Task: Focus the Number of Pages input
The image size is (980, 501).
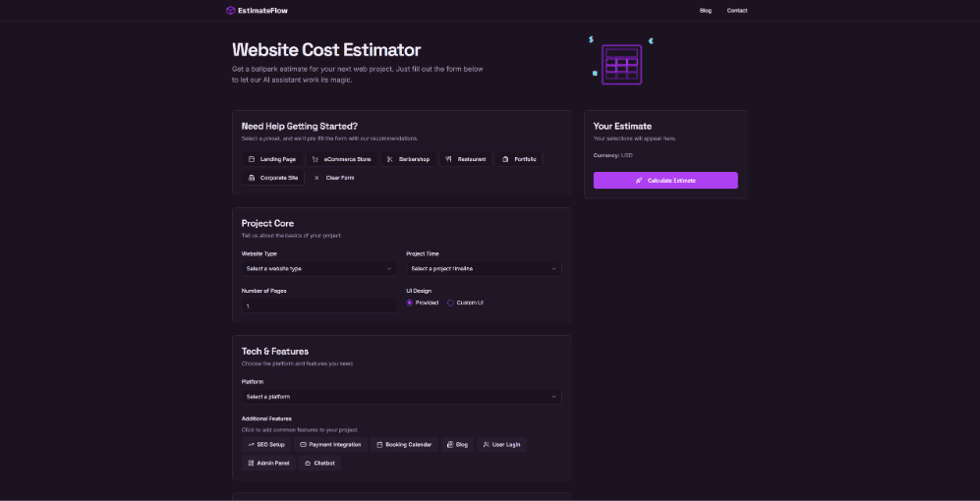Action: tap(318, 306)
